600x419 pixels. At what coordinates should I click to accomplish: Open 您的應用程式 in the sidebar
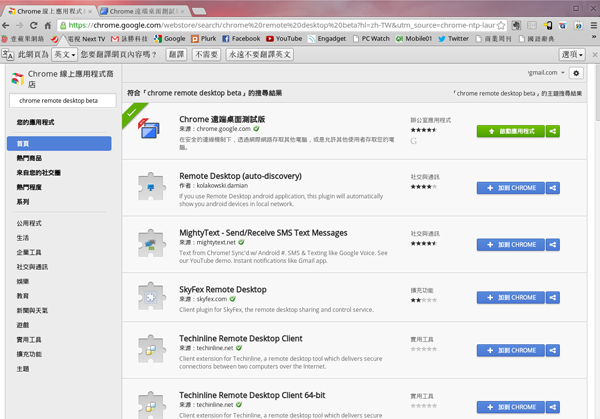[35, 122]
